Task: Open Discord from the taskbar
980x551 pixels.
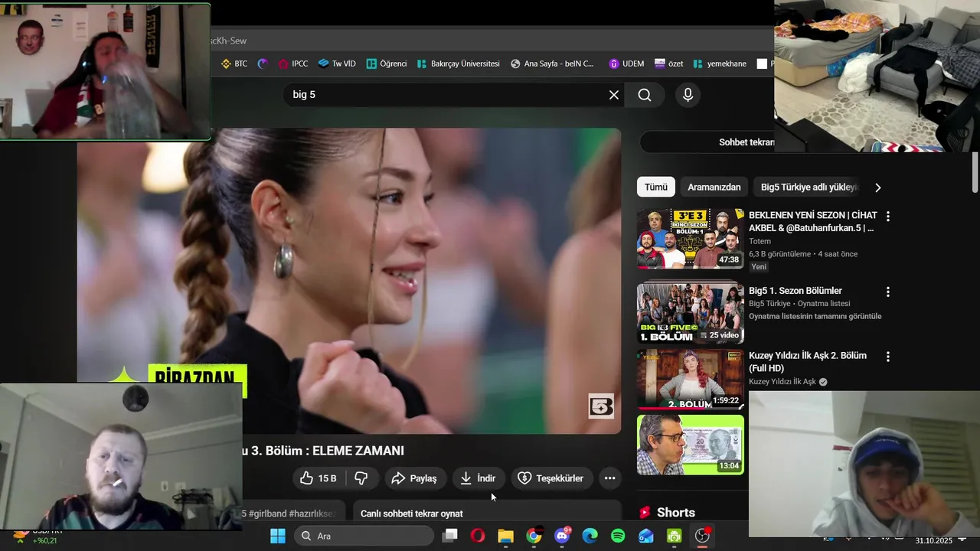Action: coord(562,536)
